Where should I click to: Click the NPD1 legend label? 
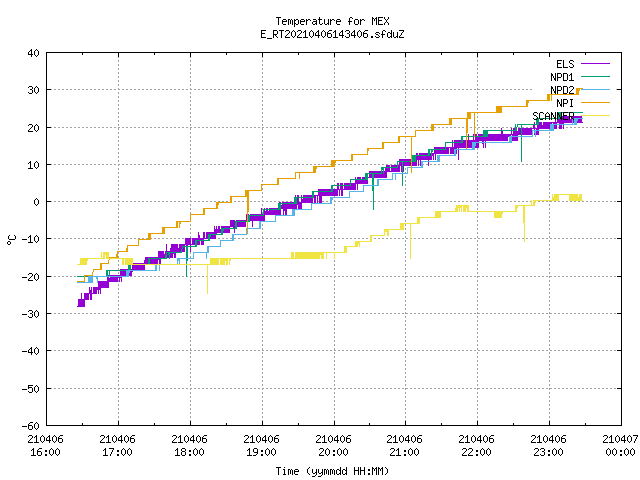coord(562,77)
